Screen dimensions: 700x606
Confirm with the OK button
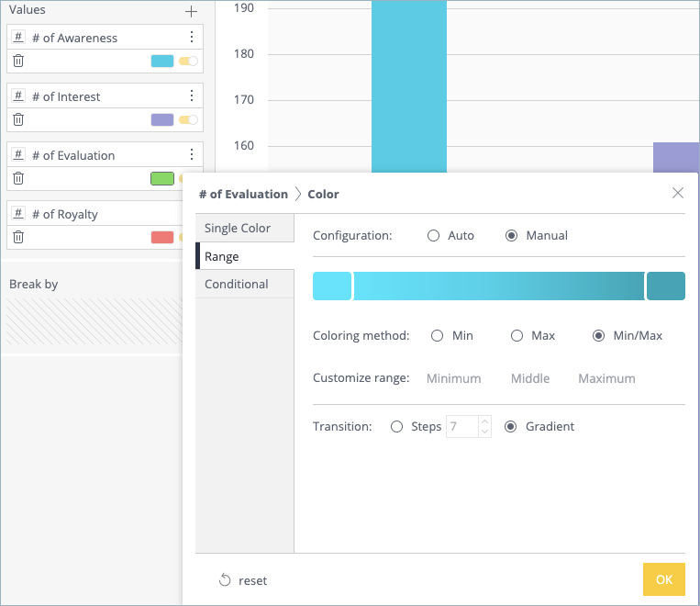tap(664, 580)
